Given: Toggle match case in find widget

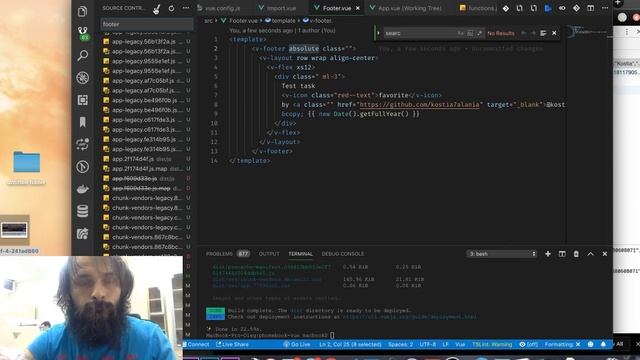Looking at the screenshot, I should pos(460,33).
